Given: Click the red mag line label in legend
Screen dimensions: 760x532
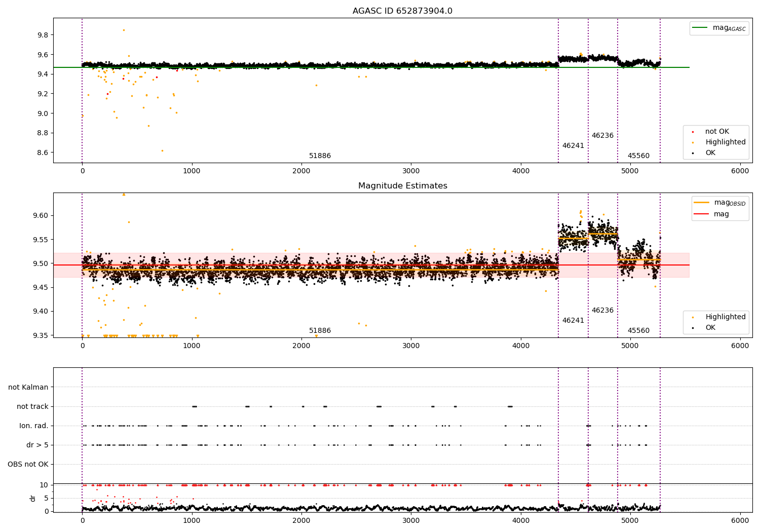Looking at the screenshot, I should tap(721, 214).
